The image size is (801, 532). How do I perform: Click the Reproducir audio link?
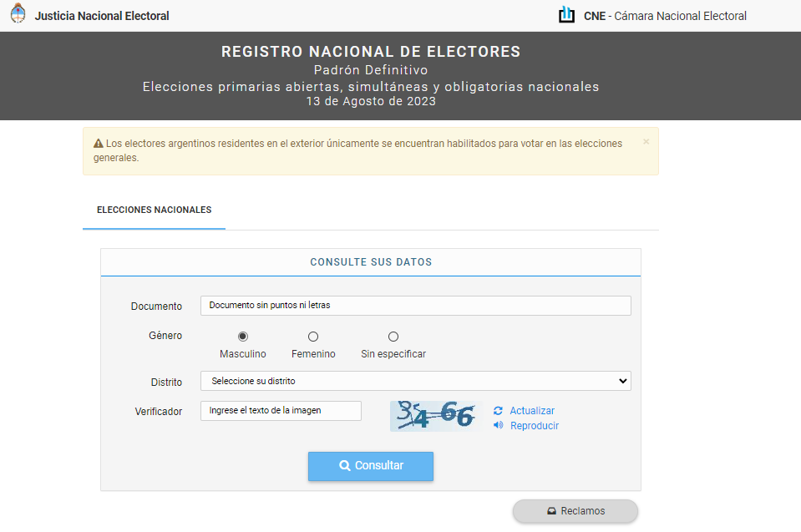535,426
